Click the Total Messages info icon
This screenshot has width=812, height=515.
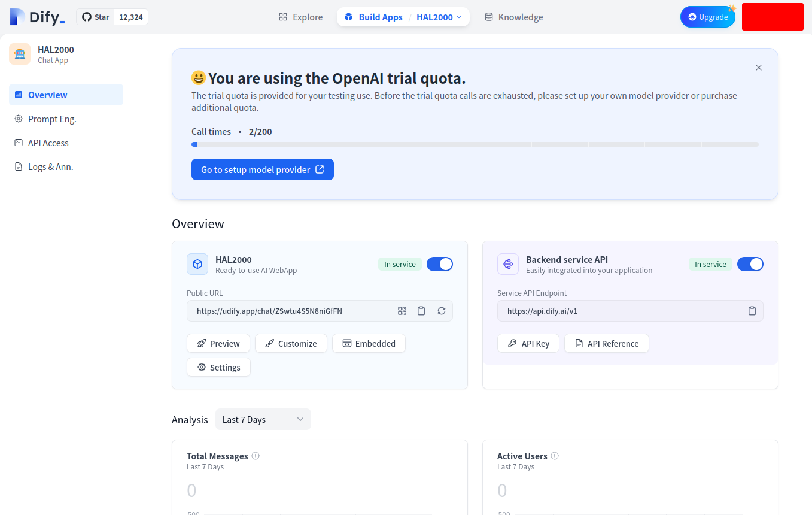[256, 456]
